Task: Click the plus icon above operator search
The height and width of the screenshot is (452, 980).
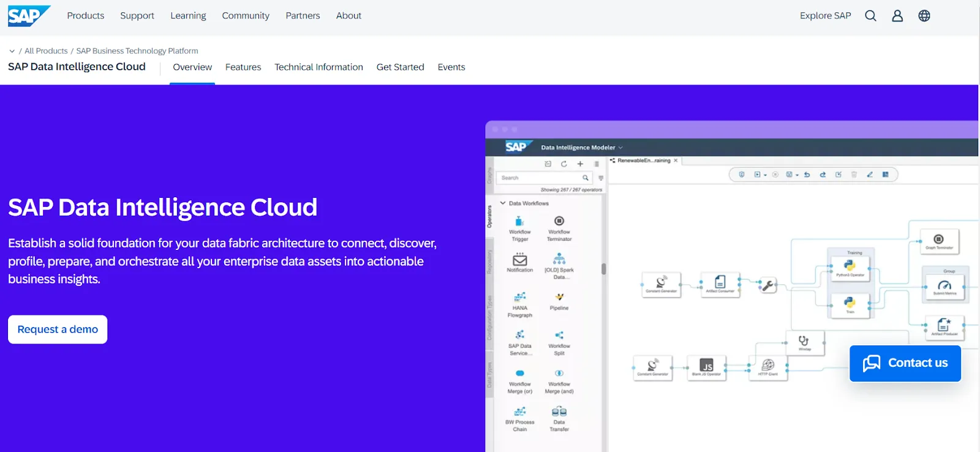Action: coord(580,164)
